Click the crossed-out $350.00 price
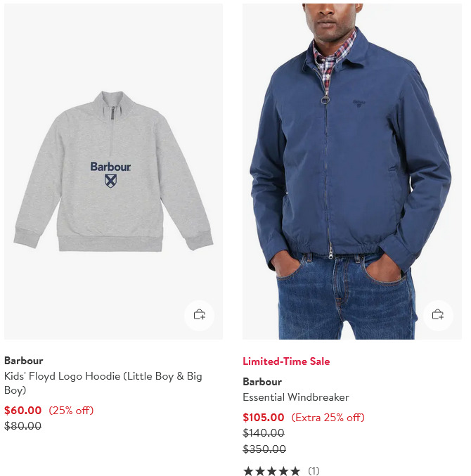 (264, 449)
